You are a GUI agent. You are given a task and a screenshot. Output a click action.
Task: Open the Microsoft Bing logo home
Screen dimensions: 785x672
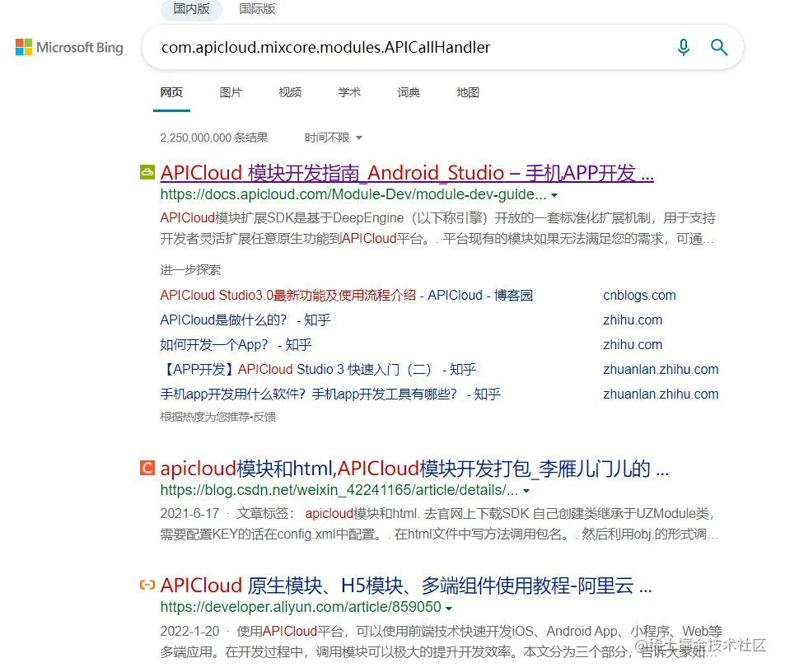pyautogui.click(x=69, y=48)
